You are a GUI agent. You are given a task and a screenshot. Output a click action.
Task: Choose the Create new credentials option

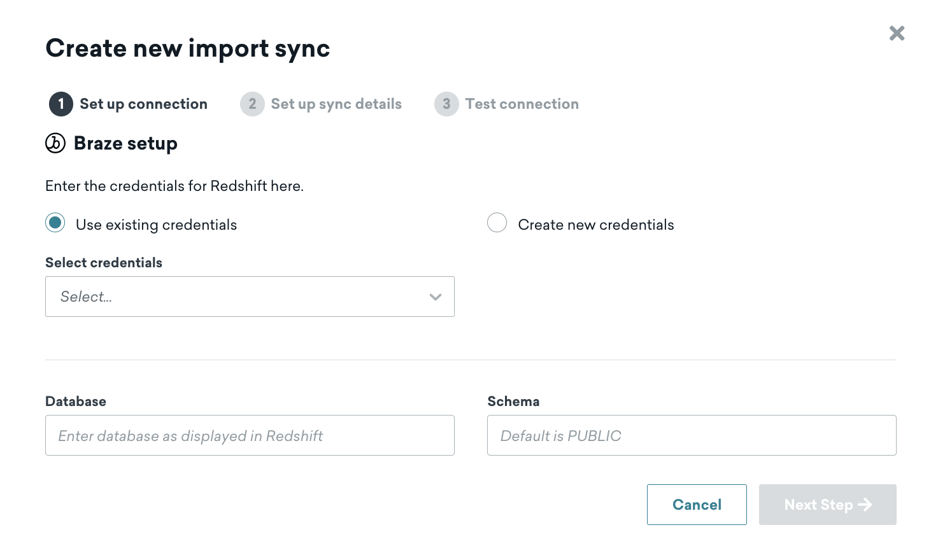point(497,223)
